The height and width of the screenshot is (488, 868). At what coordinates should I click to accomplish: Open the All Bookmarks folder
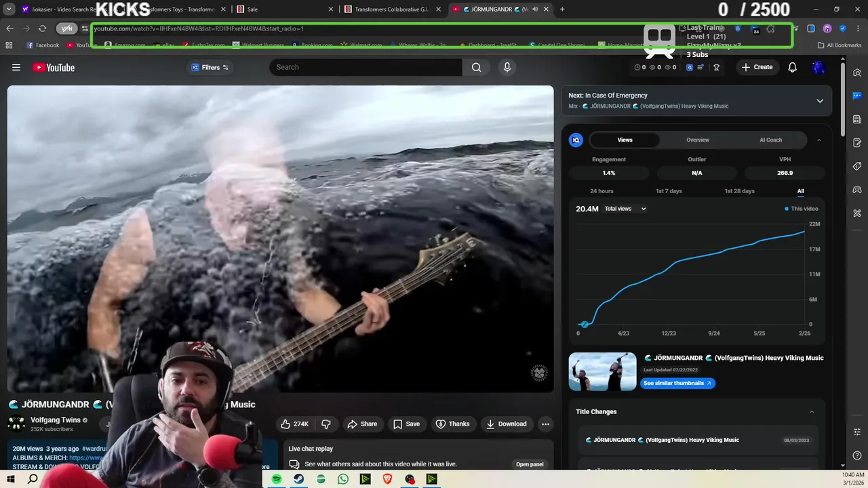point(840,45)
